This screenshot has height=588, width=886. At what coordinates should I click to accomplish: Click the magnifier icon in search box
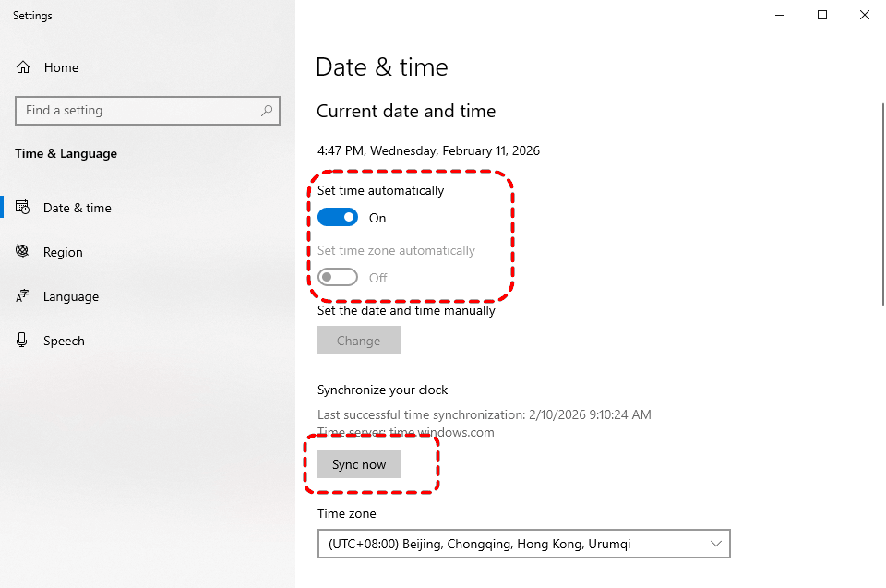coord(267,110)
